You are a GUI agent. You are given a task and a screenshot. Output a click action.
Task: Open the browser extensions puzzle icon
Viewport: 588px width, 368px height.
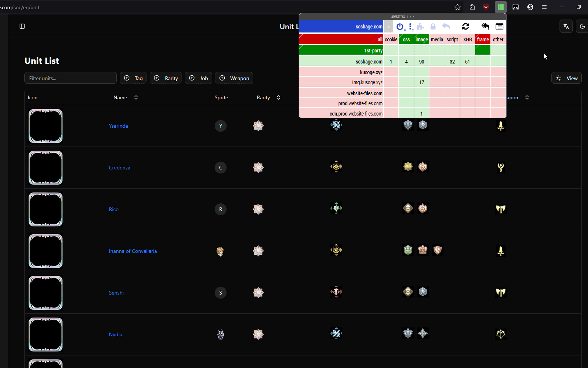pos(472,7)
